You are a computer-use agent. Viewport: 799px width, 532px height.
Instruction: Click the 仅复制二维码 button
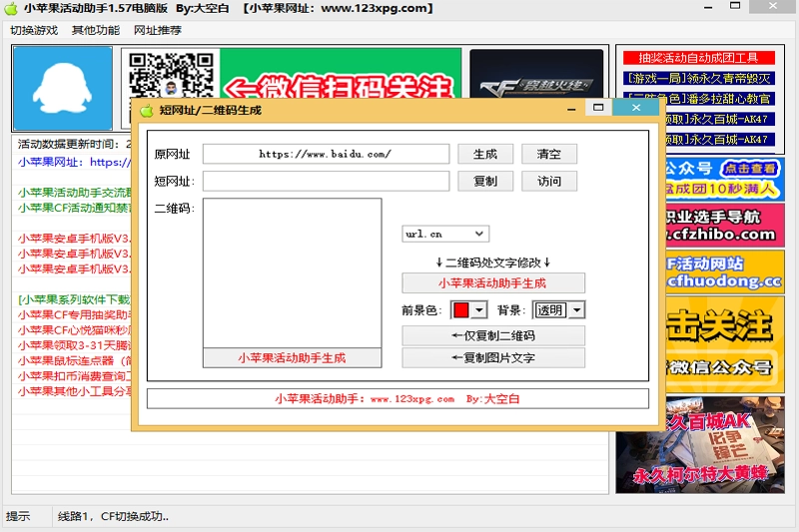[x=493, y=336]
